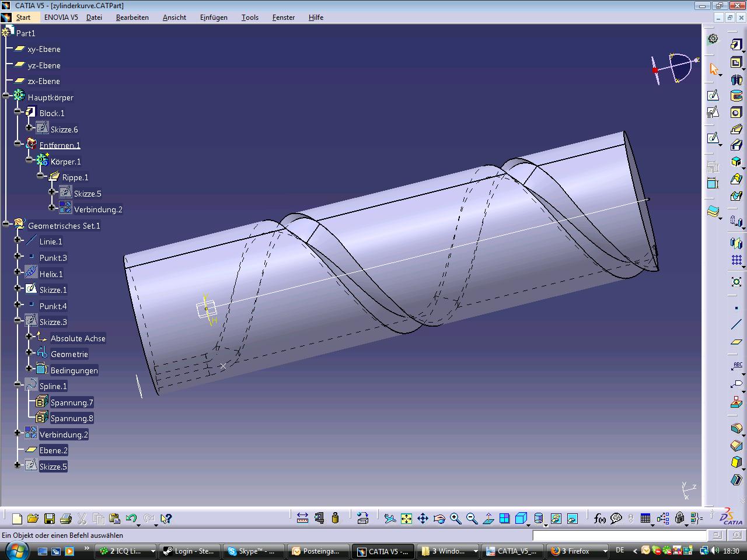The image size is (747, 560).
Task: Collapse the Entfernen.1 node
Action: point(18,143)
